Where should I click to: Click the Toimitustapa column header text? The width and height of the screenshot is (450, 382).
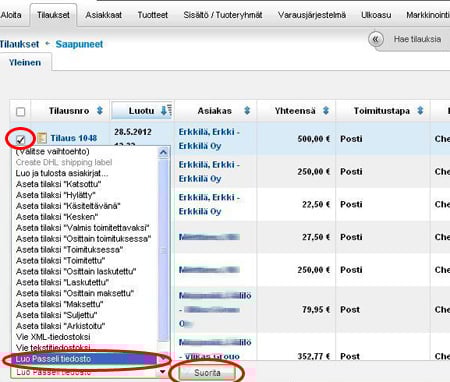382,111
